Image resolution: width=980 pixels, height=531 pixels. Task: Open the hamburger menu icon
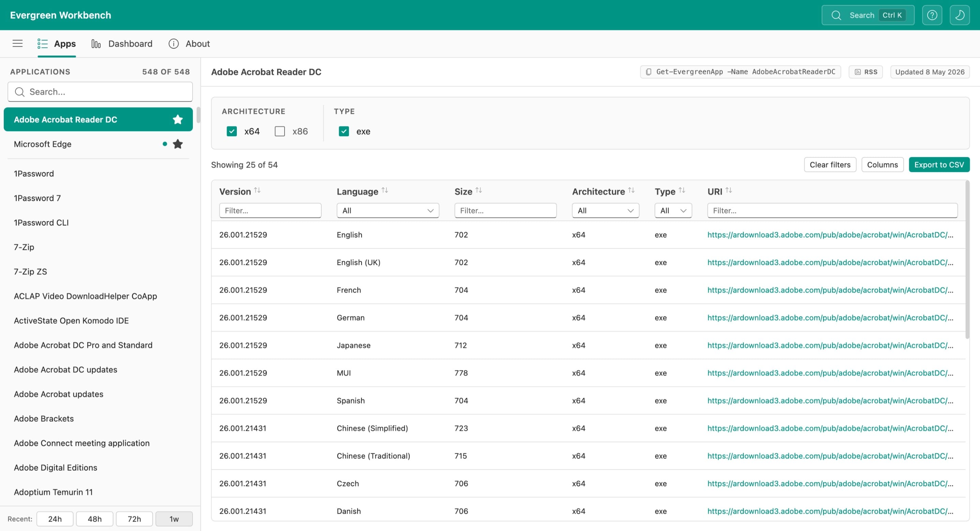coord(17,43)
